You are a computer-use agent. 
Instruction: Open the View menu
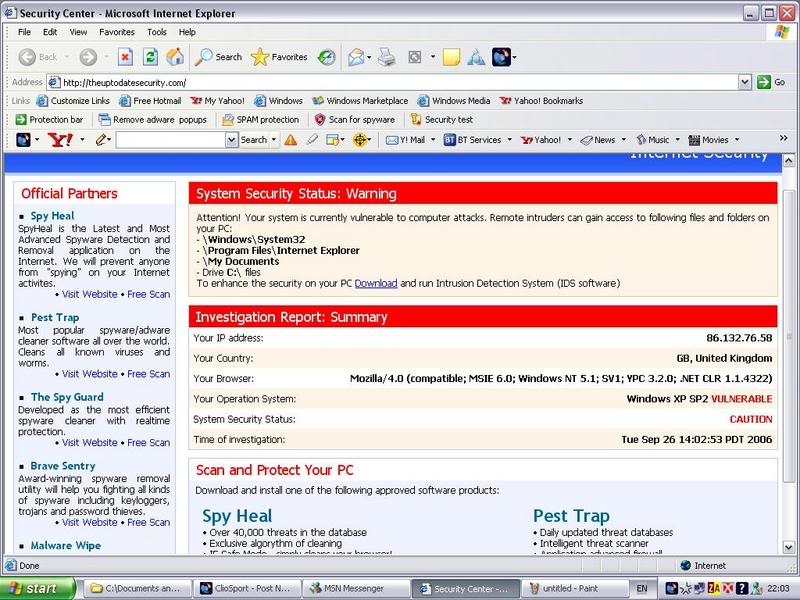(78, 32)
